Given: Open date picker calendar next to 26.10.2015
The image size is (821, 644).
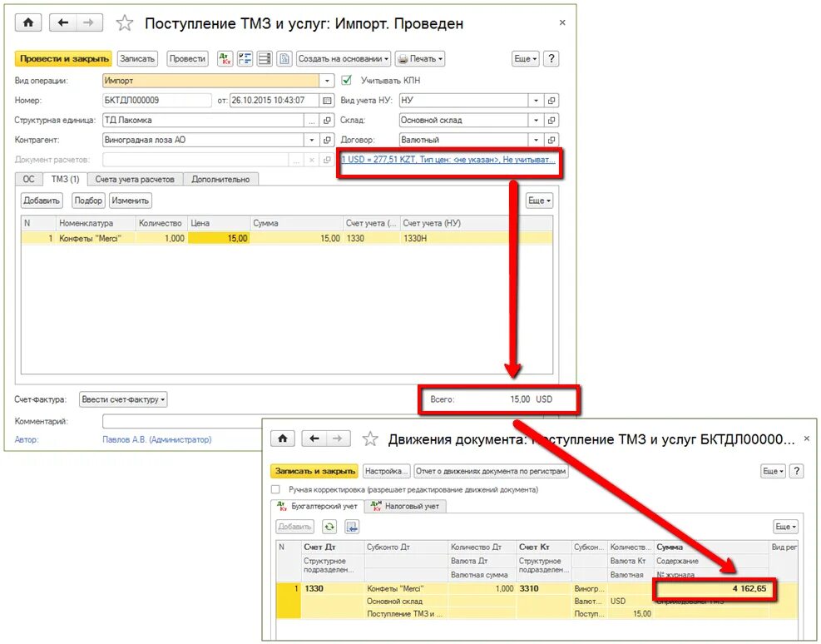Looking at the screenshot, I should [327, 101].
